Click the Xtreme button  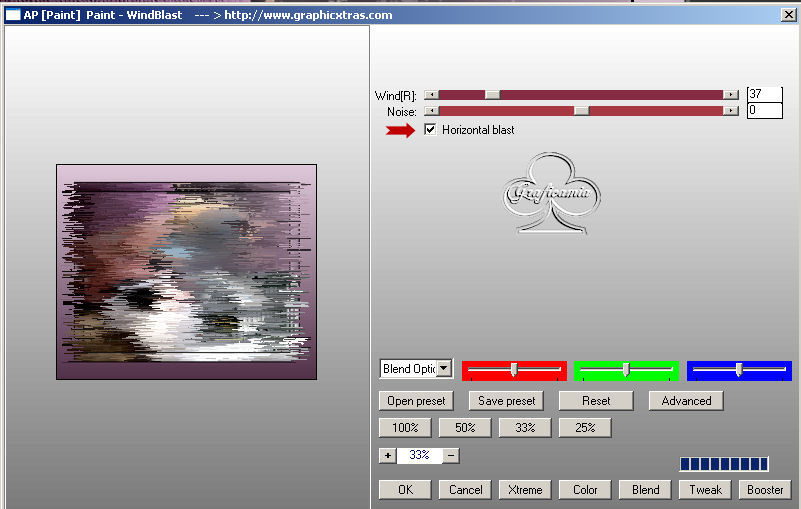(525, 490)
